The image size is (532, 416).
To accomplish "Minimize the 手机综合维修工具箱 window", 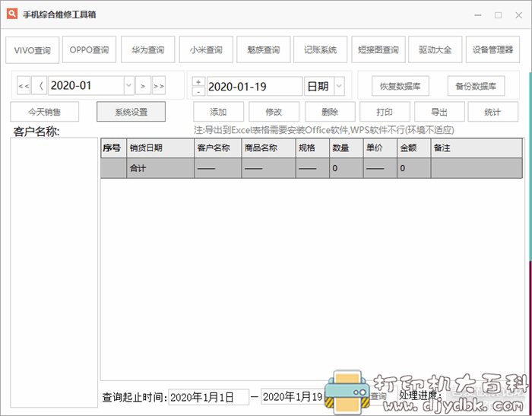I will click(x=478, y=15).
